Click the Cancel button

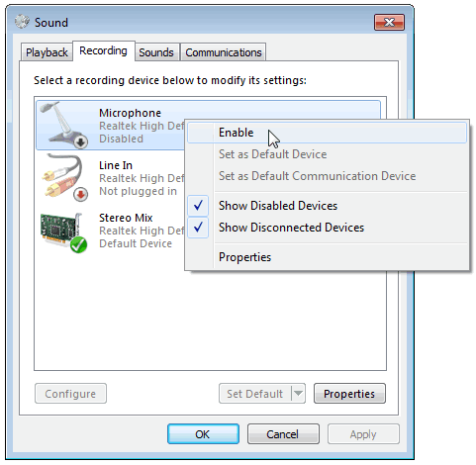tap(283, 434)
